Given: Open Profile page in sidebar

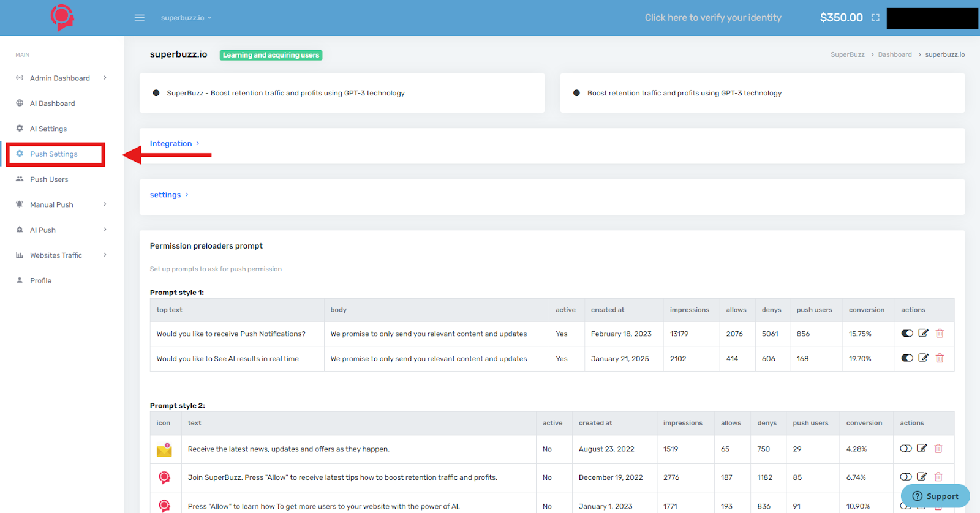Looking at the screenshot, I should (x=40, y=281).
